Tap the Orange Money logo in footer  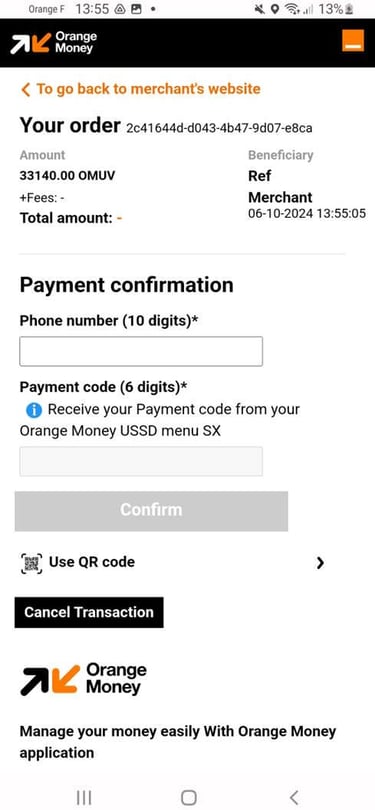point(83,679)
